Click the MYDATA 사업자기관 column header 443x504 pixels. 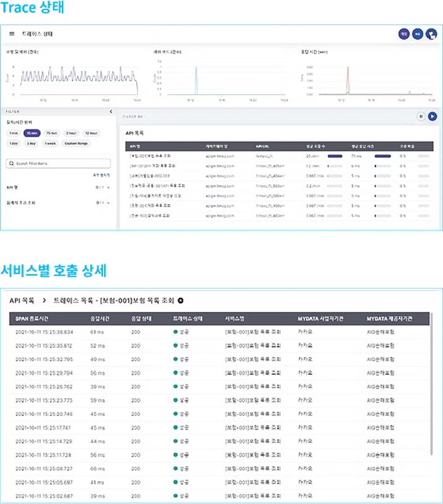(x=320, y=318)
